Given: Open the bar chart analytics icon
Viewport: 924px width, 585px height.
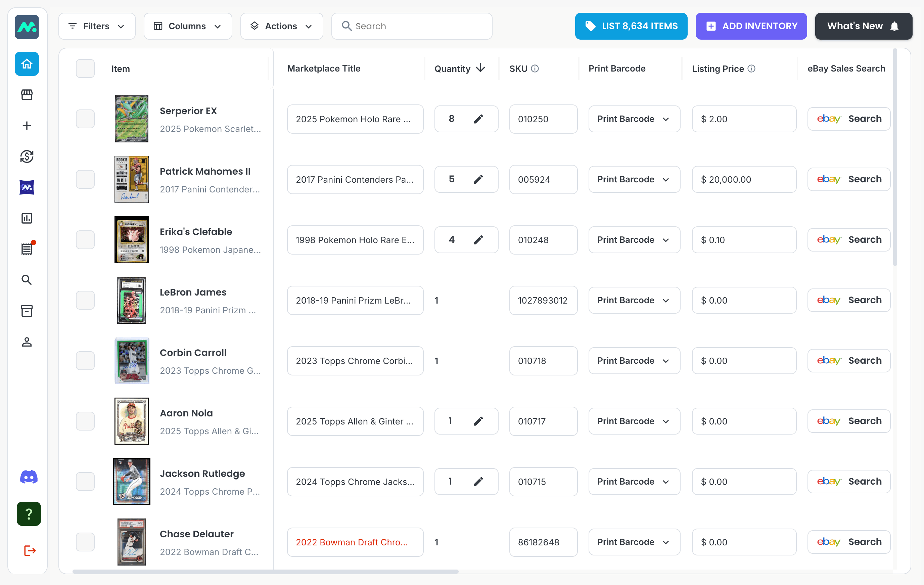Looking at the screenshot, I should [x=27, y=218].
